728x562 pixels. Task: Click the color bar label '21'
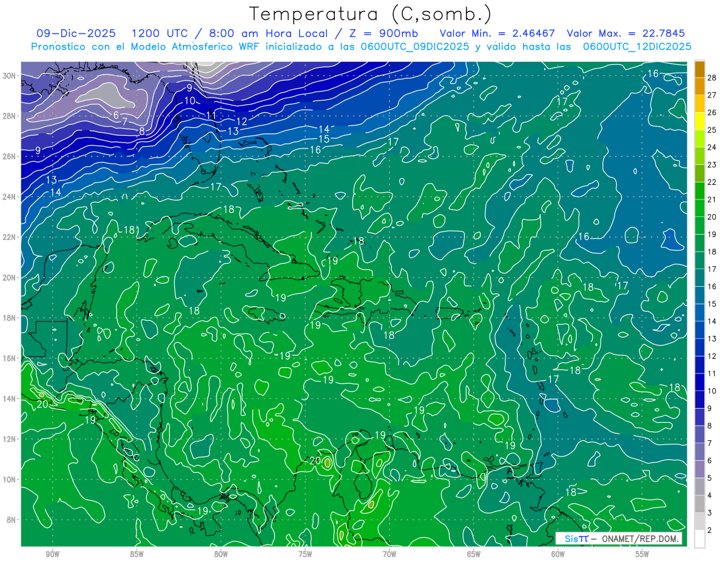[712, 199]
